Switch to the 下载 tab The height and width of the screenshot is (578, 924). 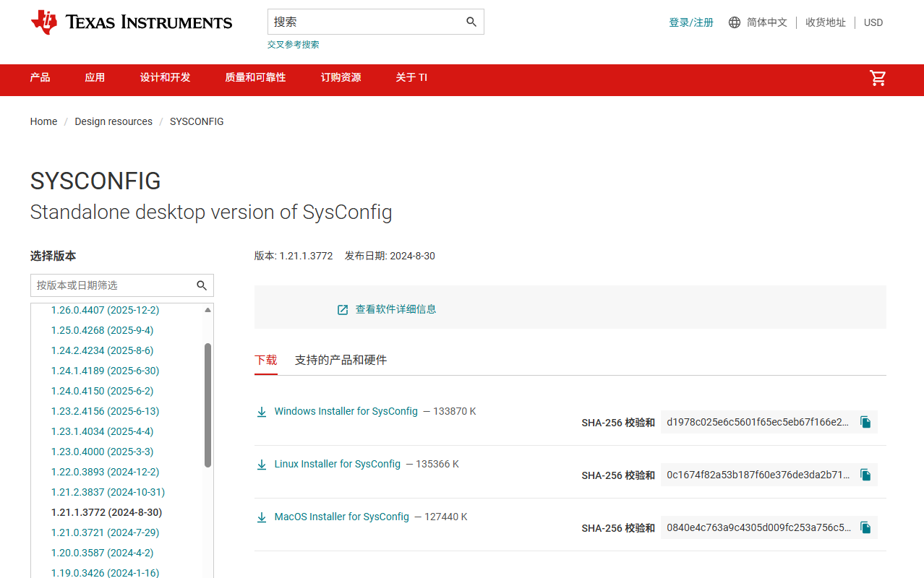point(266,360)
